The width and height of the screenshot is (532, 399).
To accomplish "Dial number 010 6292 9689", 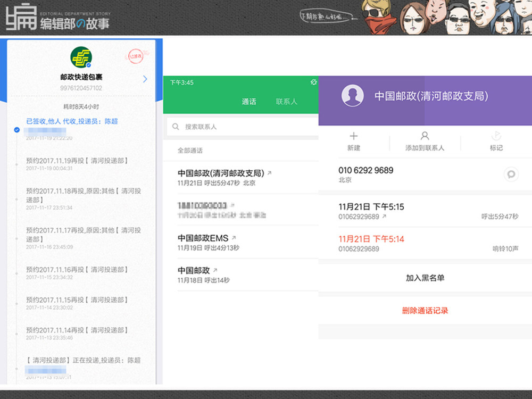I will (x=366, y=170).
